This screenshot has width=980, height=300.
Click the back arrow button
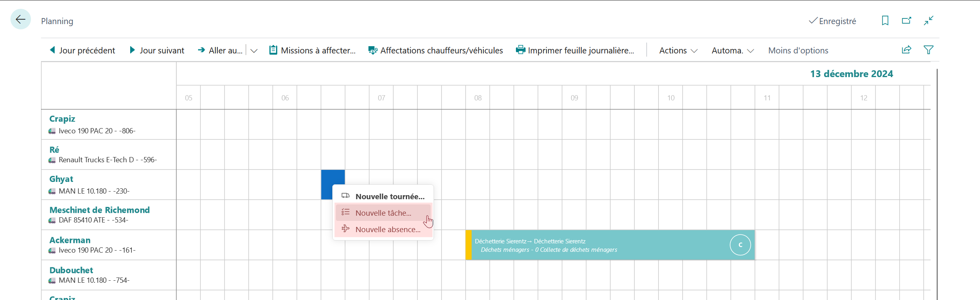pos(20,19)
